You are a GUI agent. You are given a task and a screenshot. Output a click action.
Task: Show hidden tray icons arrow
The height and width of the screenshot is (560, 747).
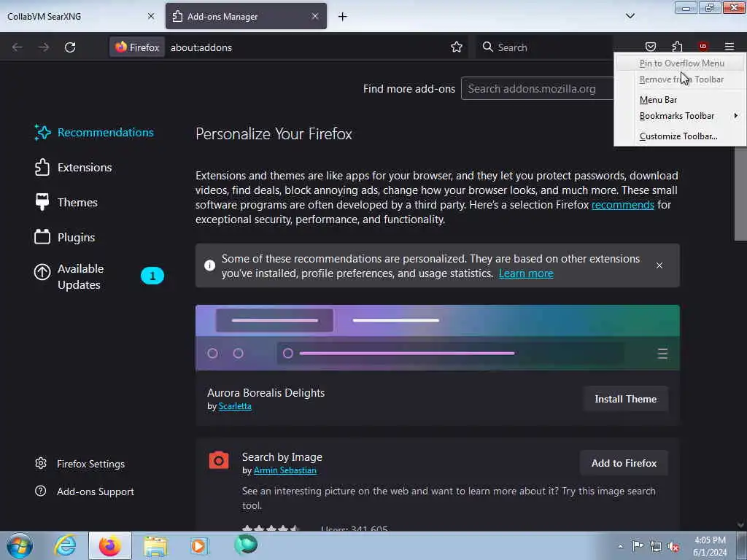(620, 546)
